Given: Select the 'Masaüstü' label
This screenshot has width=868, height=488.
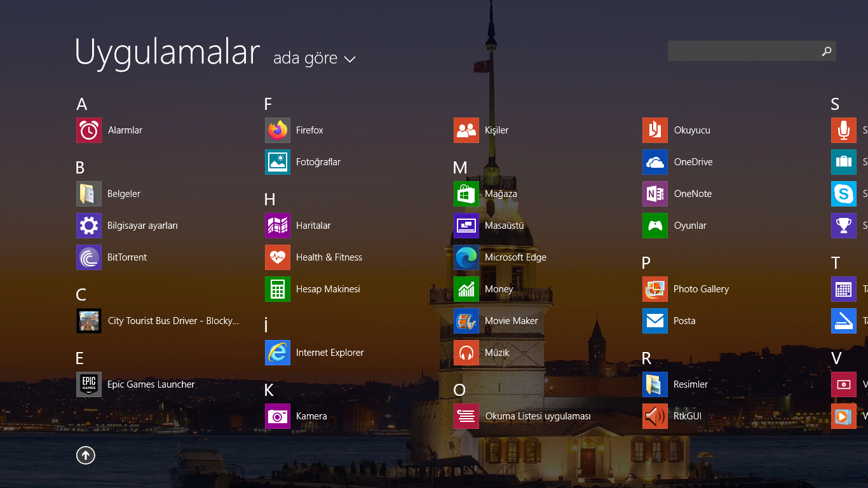Looking at the screenshot, I should (505, 226).
